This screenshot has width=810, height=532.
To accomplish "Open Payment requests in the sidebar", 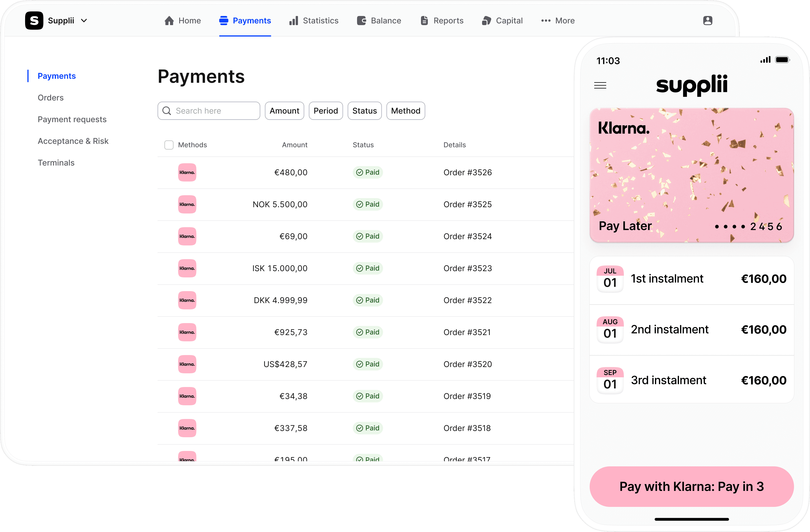I will 72,120.
